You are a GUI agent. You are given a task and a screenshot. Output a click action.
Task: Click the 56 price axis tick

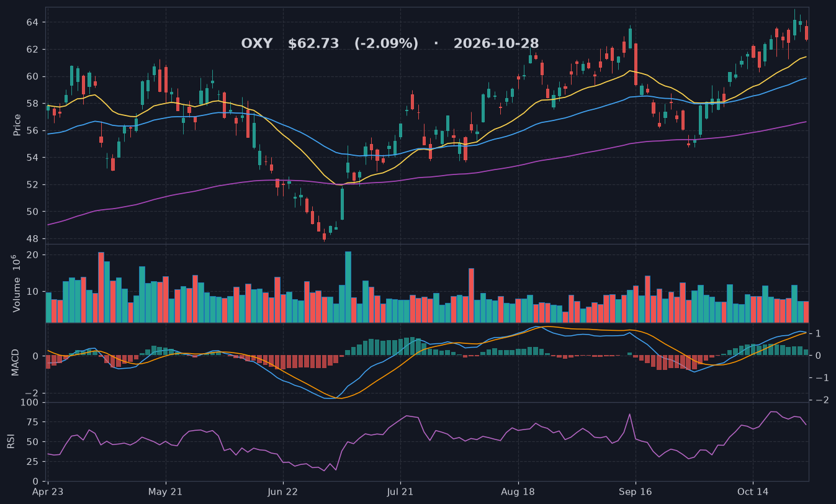tap(32, 131)
